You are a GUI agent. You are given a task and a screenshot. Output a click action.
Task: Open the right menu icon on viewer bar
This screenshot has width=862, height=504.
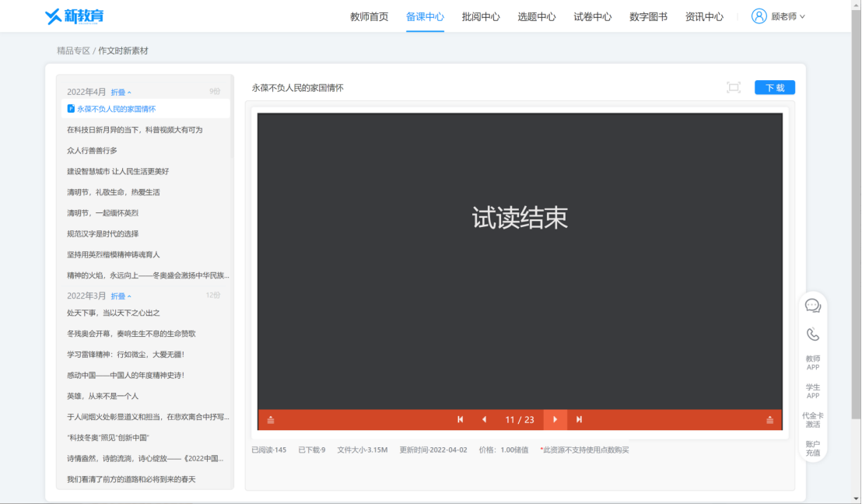coord(769,420)
